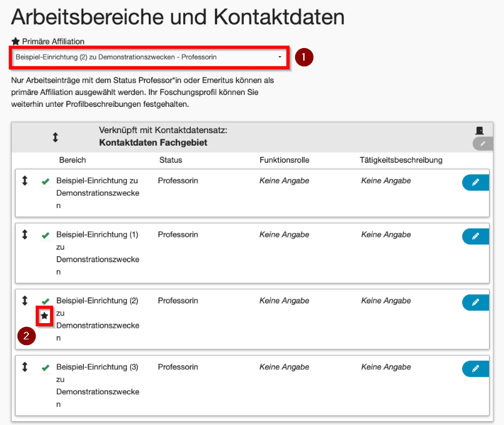
Task: Click the star icon next to Primäre Affiliation label
Action: (16, 41)
